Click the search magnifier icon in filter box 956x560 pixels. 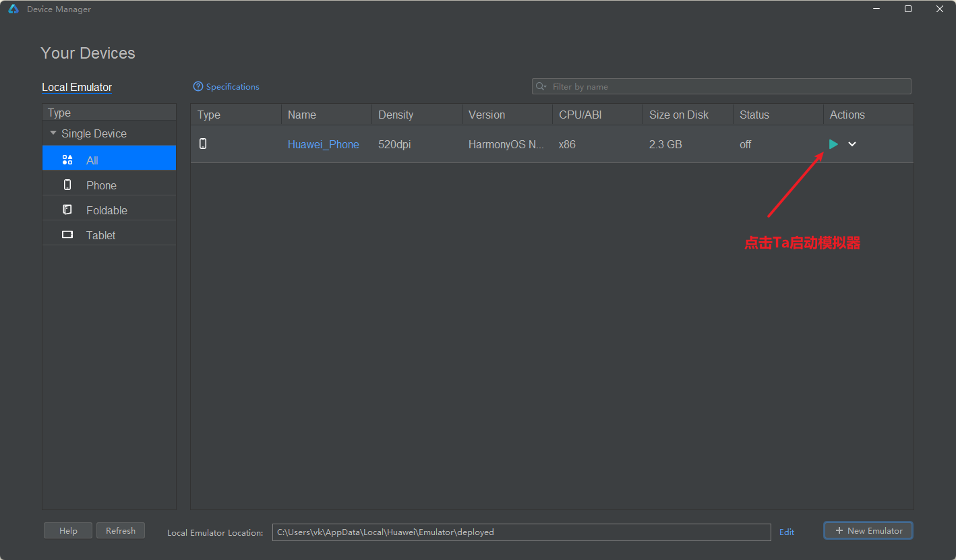point(541,87)
